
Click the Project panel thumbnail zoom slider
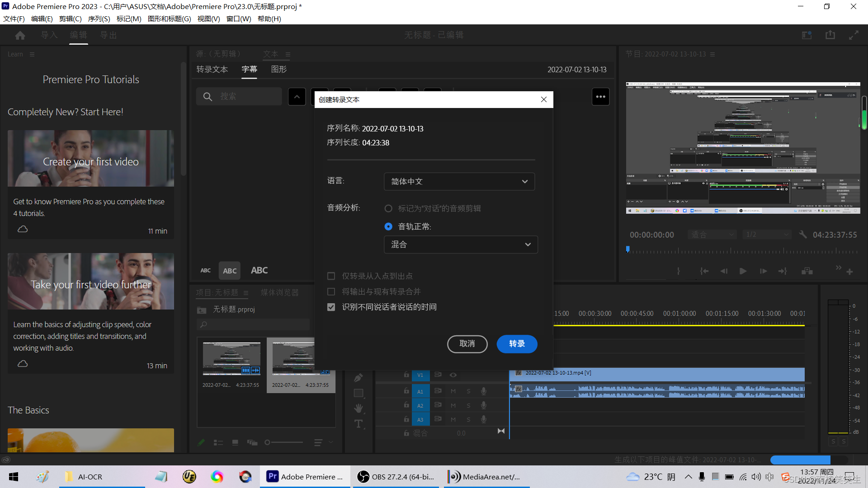pos(284,442)
